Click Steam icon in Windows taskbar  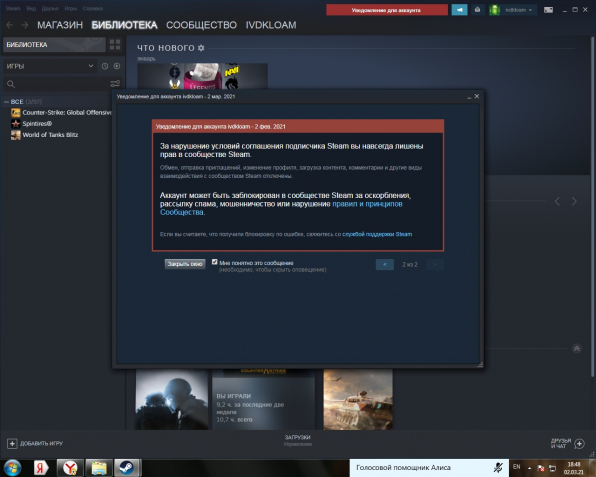(127, 467)
